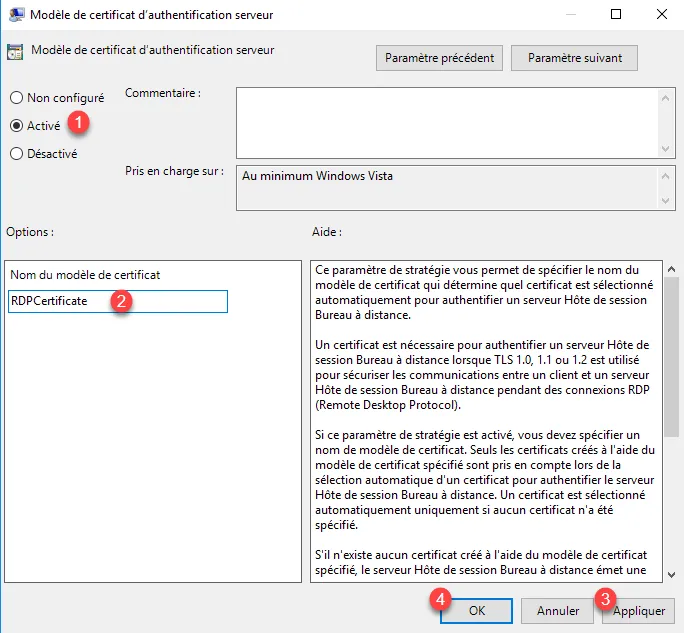Go to Paramètre précédent

(440, 58)
